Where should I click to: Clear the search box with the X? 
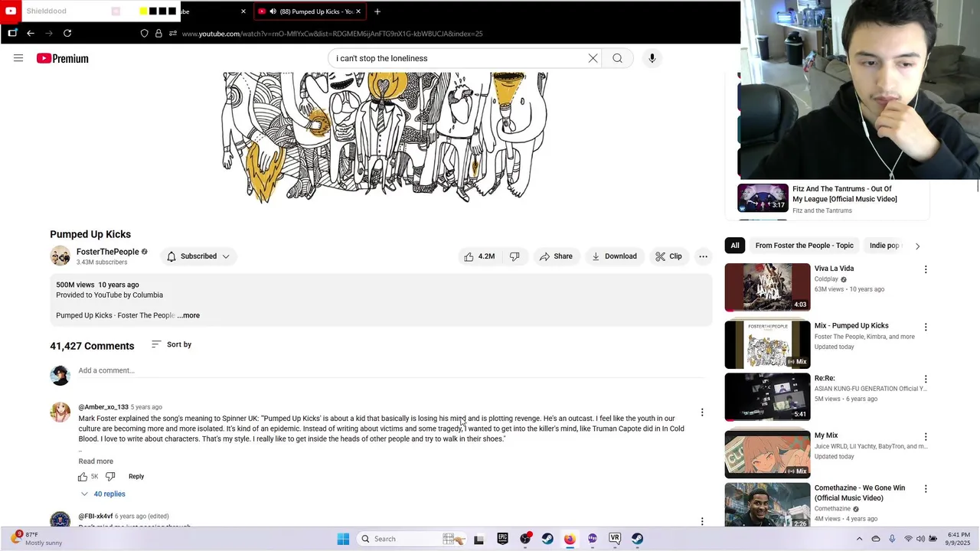(x=593, y=58)
